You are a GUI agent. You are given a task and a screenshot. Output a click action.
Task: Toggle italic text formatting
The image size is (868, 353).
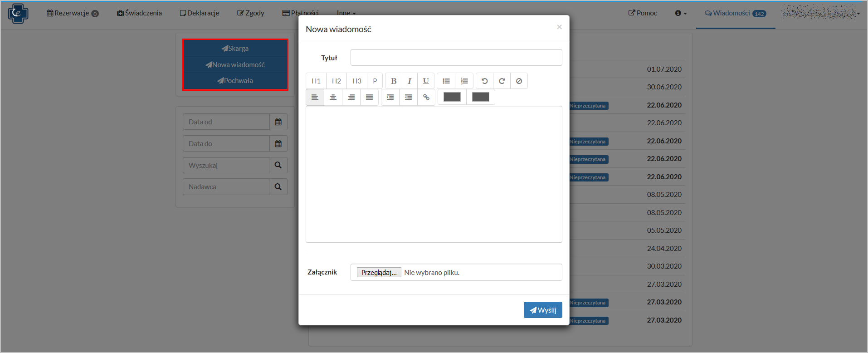click(410, 81)
